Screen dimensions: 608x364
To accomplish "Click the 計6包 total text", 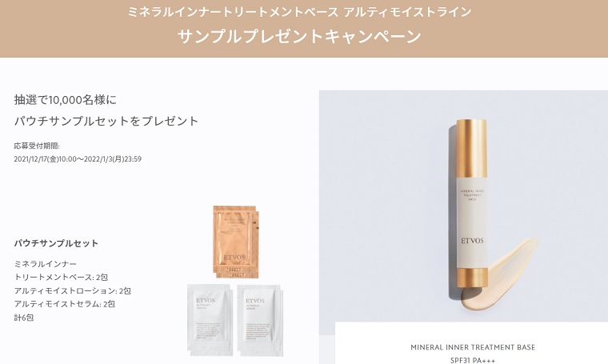I will coord(24,318).
